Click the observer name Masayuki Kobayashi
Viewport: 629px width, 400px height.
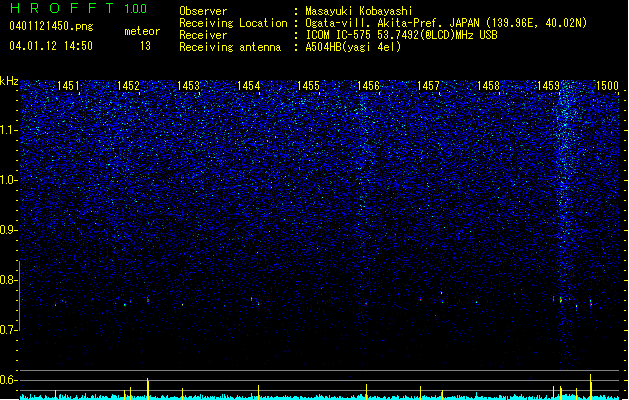(x=359, y=11)
